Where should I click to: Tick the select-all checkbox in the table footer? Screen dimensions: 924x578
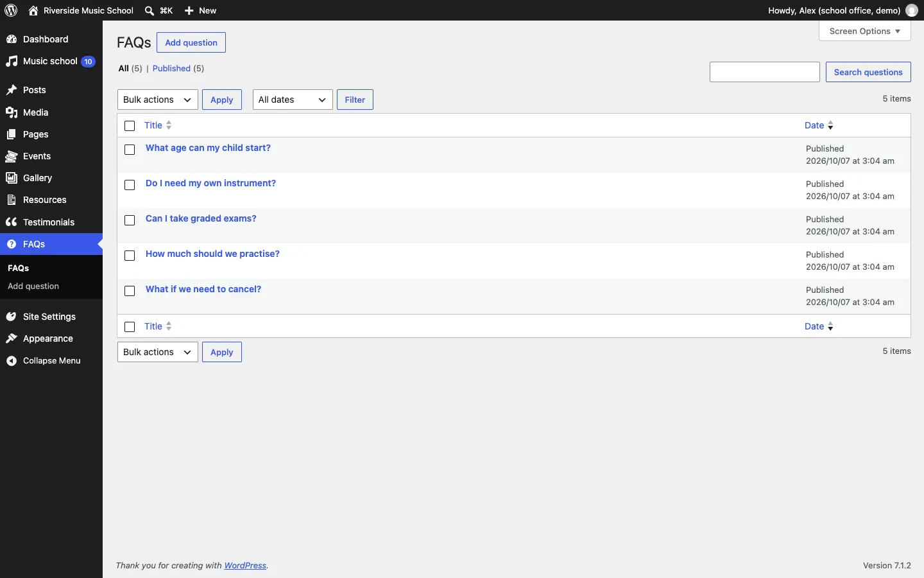[x=130, y=327]
